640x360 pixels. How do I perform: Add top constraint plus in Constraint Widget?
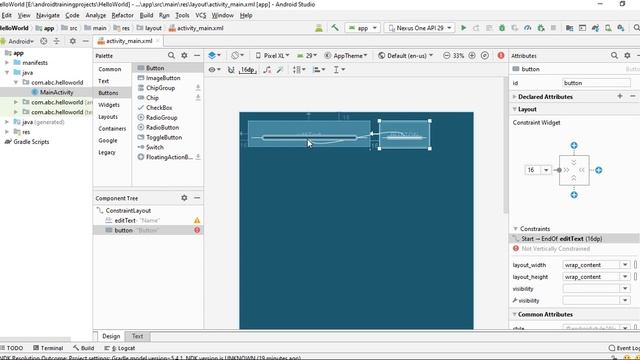574,145
